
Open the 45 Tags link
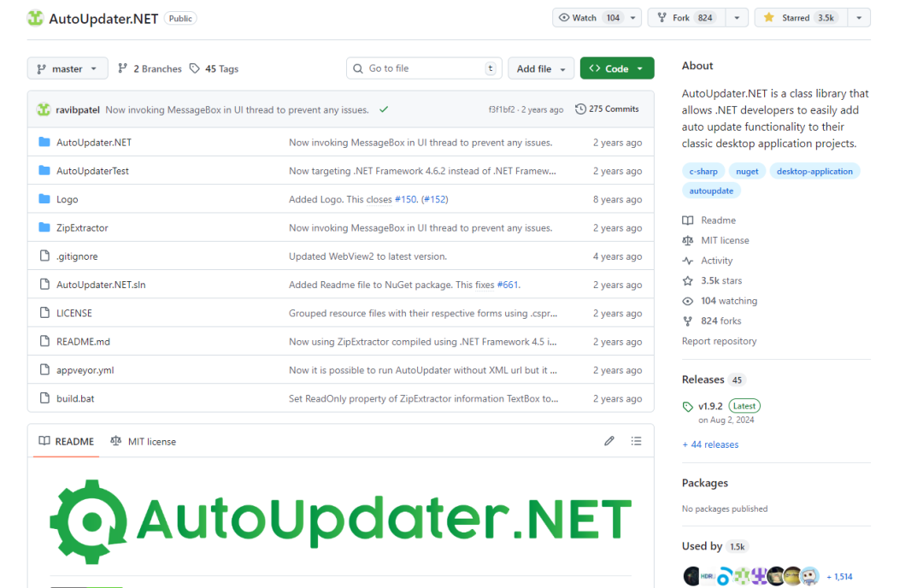(x=215, y=69)
